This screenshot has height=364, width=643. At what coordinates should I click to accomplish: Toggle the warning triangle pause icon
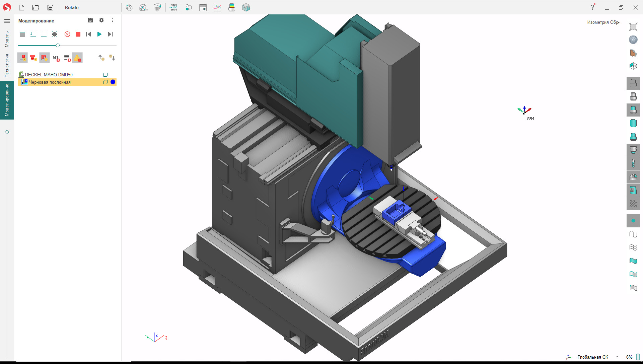77,58
